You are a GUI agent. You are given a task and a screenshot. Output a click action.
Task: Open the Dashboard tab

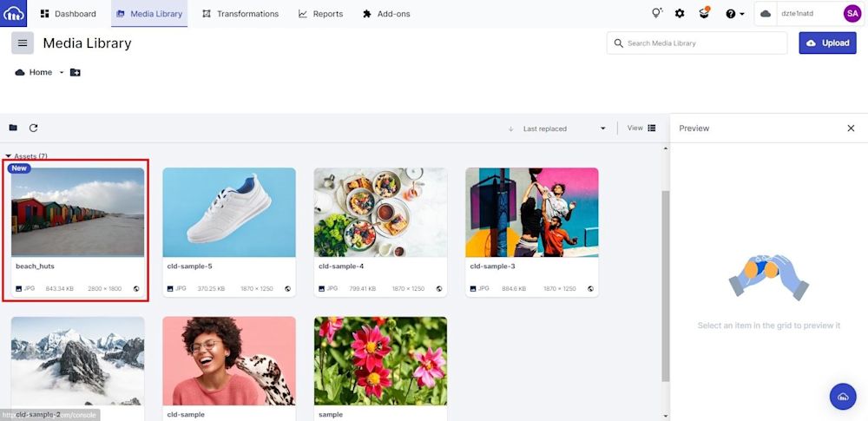(x=68, y=14)
